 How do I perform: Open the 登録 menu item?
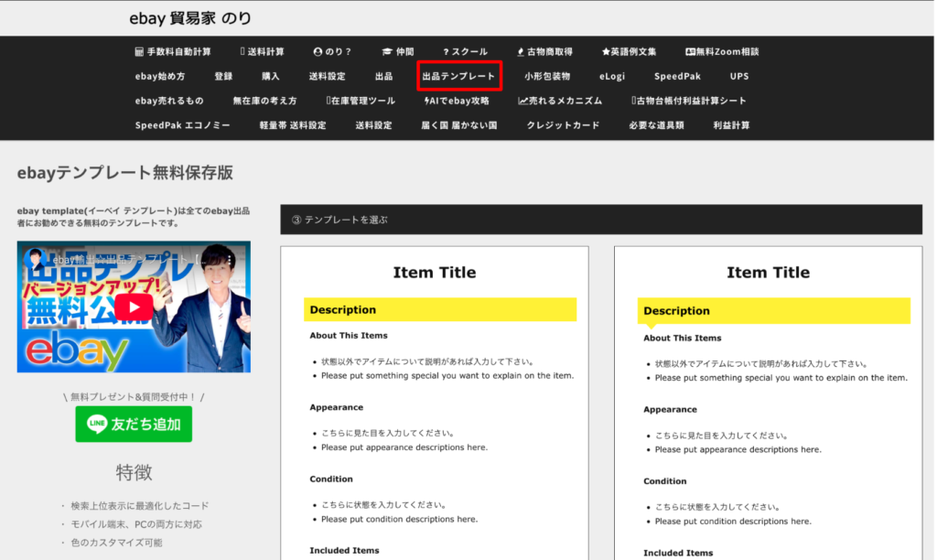pos(223,77)
